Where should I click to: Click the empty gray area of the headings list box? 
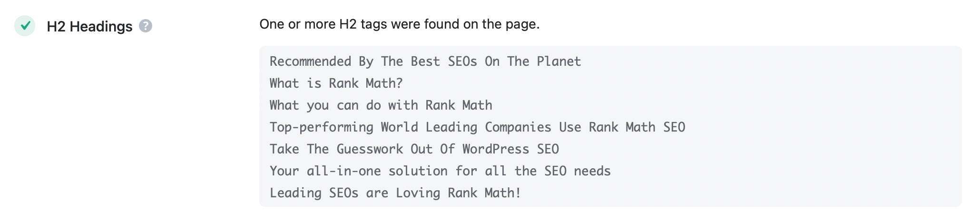point(833,126)
